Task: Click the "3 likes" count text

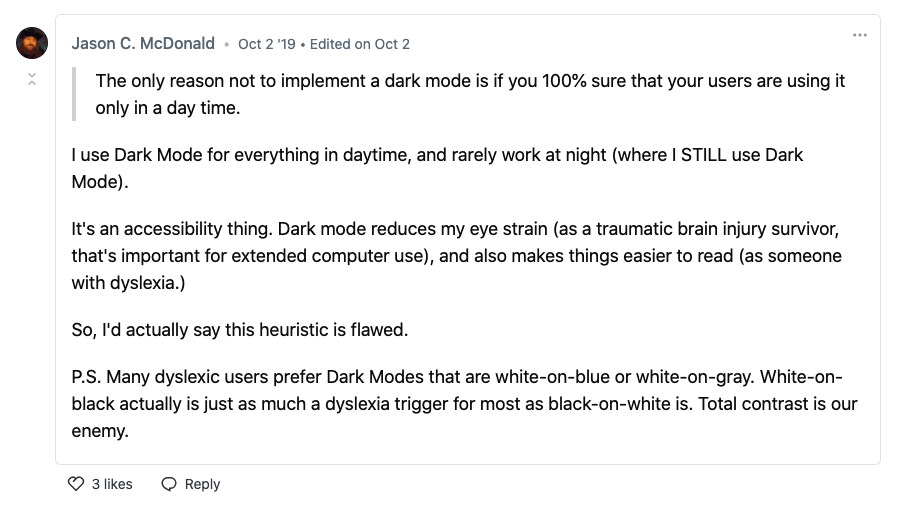Action: pyautogui.click(x=112, y=484)
